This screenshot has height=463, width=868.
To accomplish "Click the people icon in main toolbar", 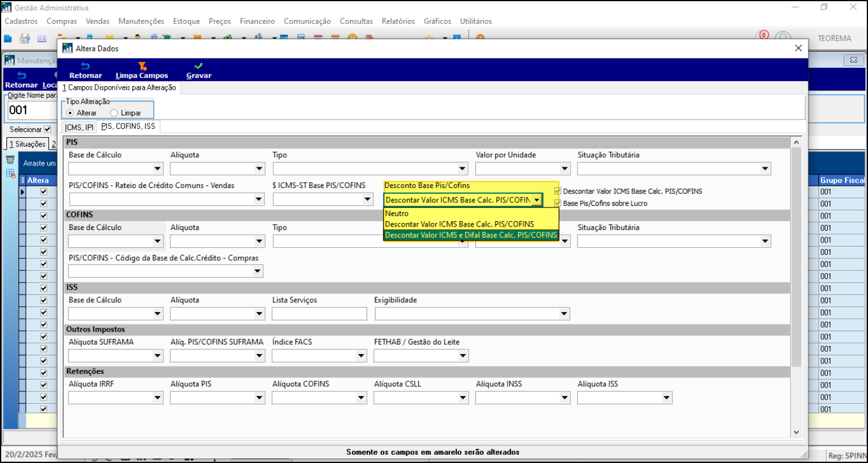I will tap(25, 38).
